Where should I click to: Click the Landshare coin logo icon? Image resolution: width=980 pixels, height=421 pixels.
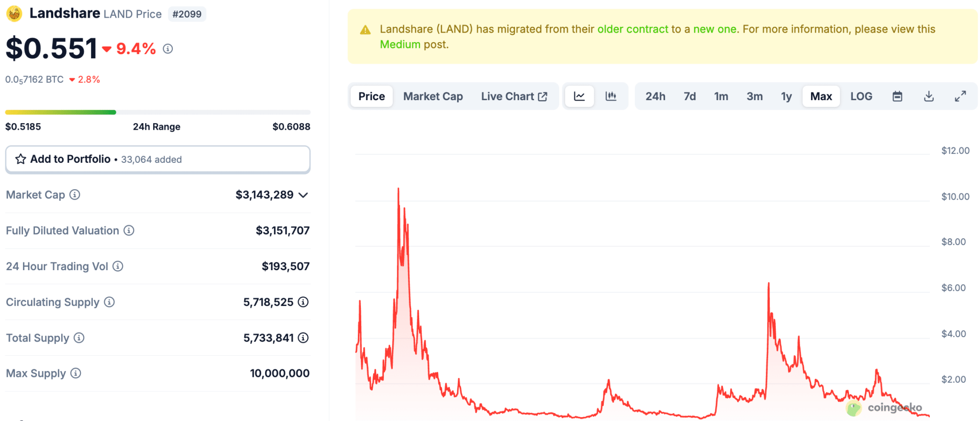point(14,13)
